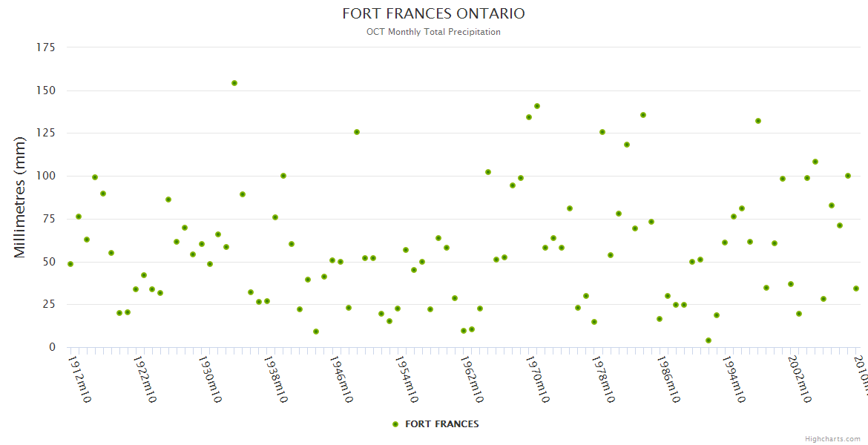Click the leftmost data point for 1912
This screenshot has height=445, width=868.
(70, 264)
